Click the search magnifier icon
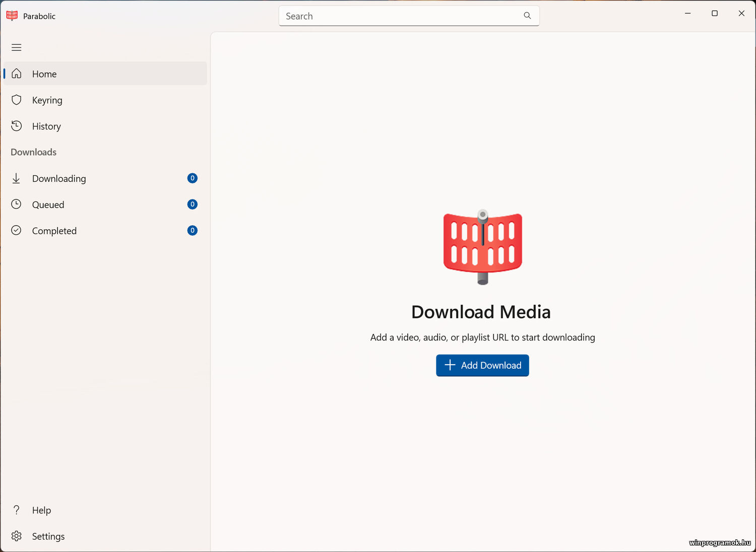 pyautogui.click(x=527, y=16)
